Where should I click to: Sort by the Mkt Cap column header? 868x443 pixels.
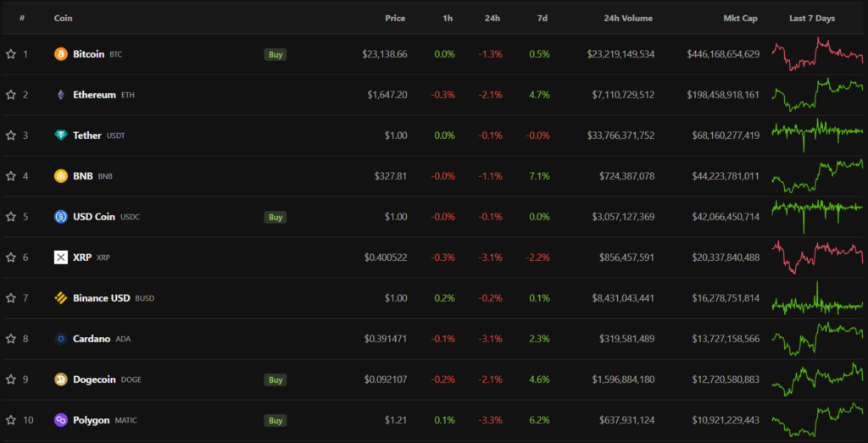(x=741, y=18)
